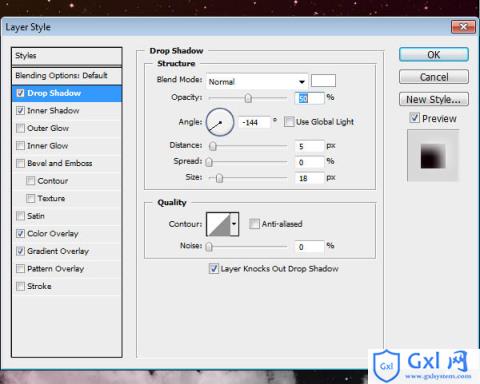Click the contour curve thumbnail
Image resolution: width=480 pixels, height=384 pixels.
point(219,224)
